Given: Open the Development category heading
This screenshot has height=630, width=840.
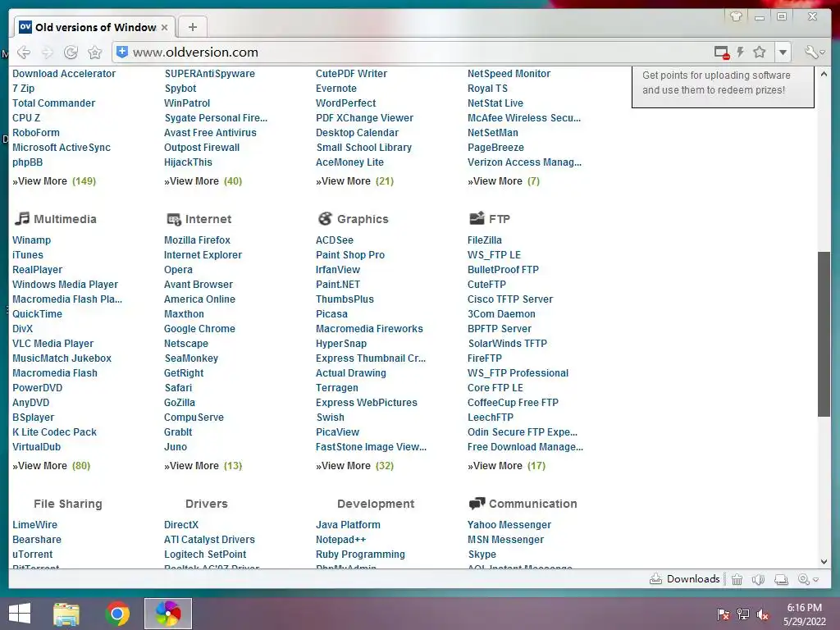Looking at the screenshot, I should pyautogui.click(x=376, y=504).
